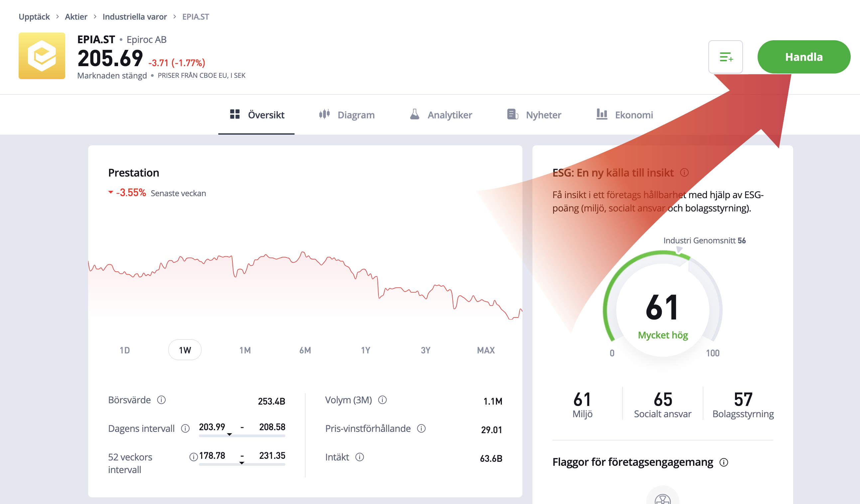Go to Industriella varor breadcrumb link
This screenshot has width=860, height=504.
[x=134, y=17]
